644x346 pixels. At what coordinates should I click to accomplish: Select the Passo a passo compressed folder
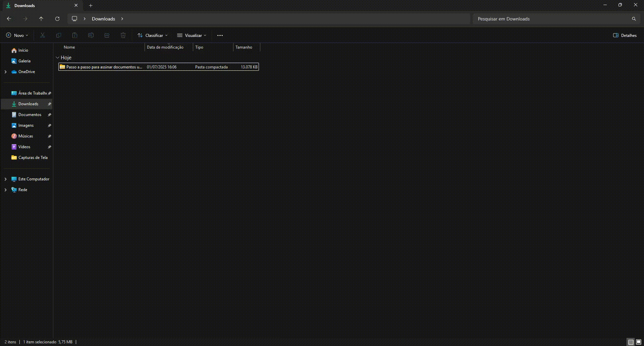click(104, 67)
